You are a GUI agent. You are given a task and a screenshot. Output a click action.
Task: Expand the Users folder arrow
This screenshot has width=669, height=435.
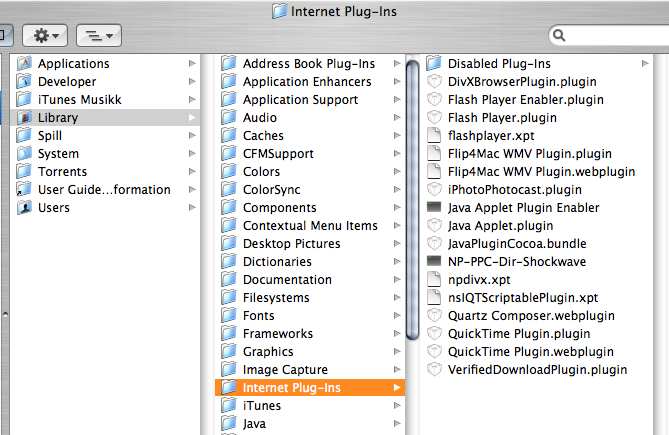pyautogui.click(x=192, y=208)
